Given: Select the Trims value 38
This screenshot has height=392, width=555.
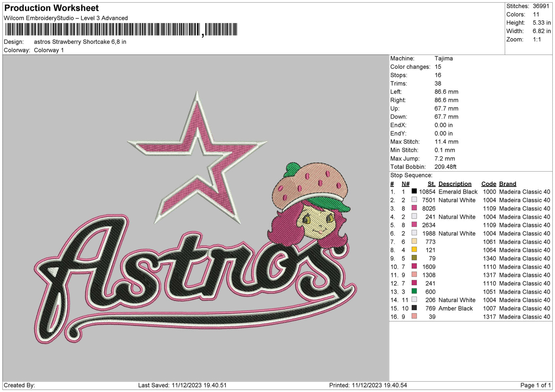Looking at the screenshot, I should 438,83.
